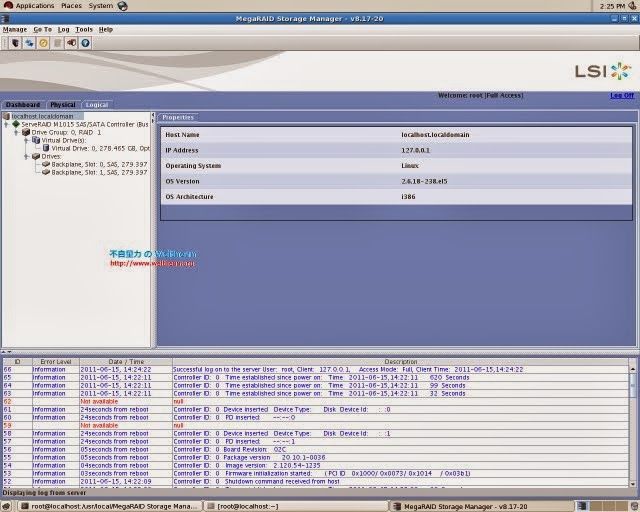Open the Manage menu
The height and width of the screenshot is (512, 640).
[x=15, y=29]
